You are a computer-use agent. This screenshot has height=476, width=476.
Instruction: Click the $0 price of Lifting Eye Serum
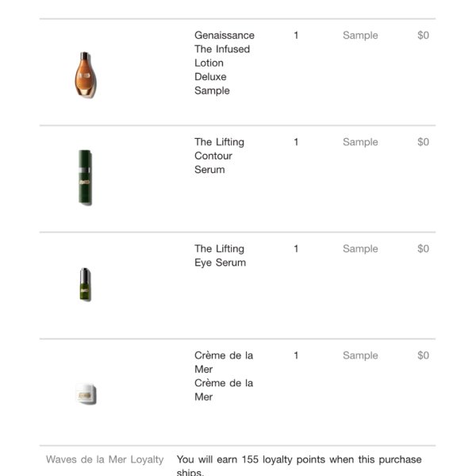pos(423,249)
